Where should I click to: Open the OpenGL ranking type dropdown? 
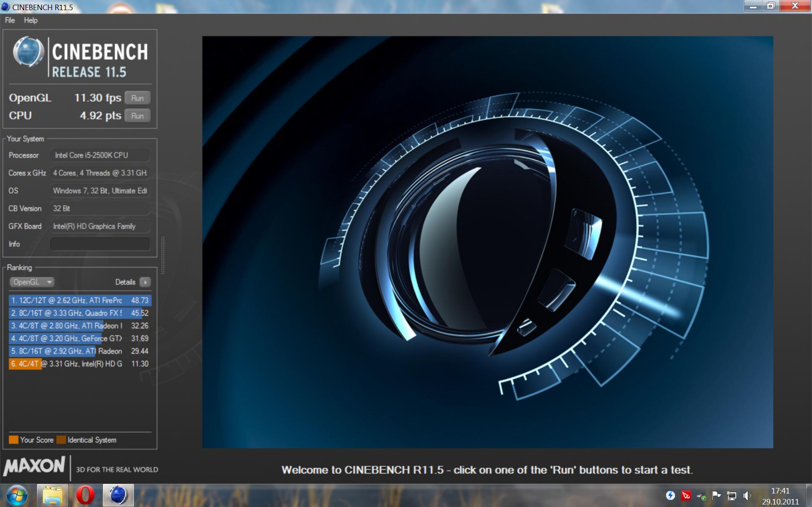click(32, 282)
